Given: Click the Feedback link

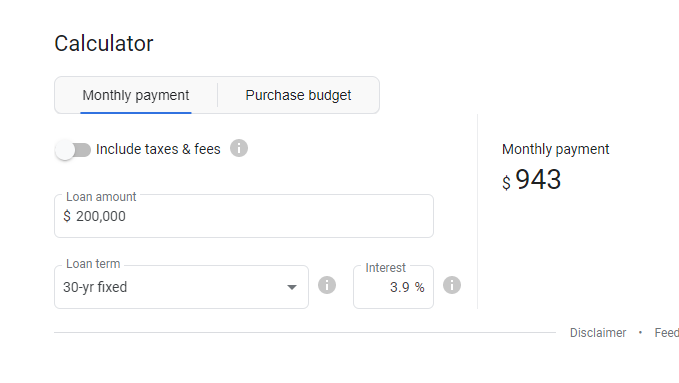Looking at the screenshot, I should click(666, 333).
